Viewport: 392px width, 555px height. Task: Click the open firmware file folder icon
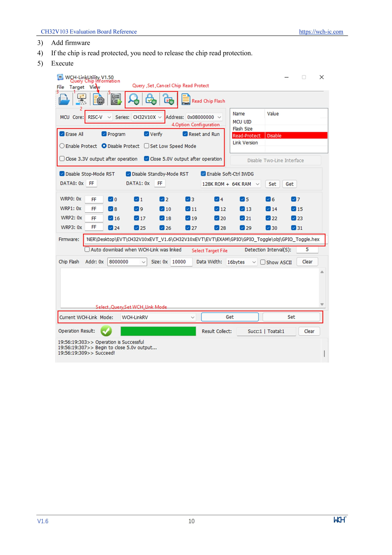coord(64,99)
